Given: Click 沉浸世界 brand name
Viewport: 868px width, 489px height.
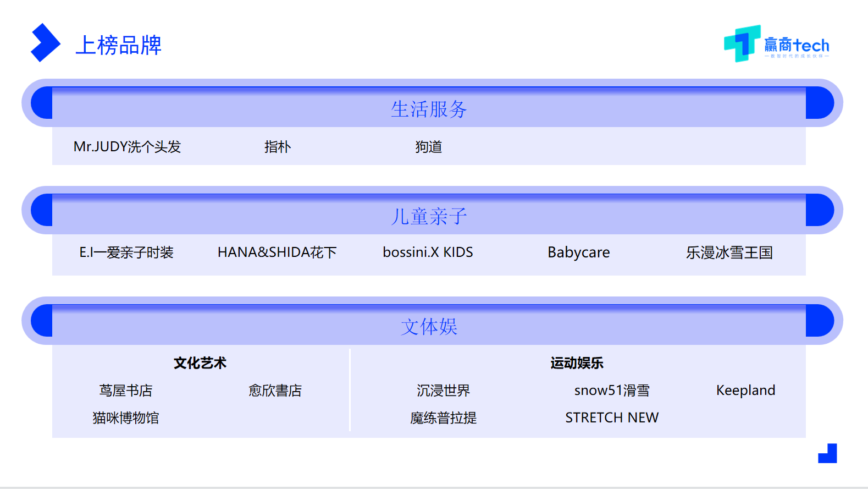Looking at the screenshot, I should [x=444, y=391].
